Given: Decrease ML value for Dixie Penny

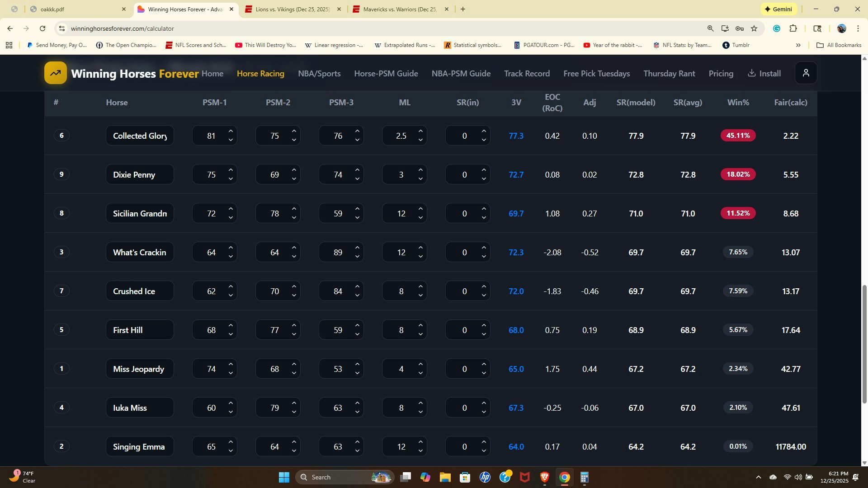Looking at the screenshot, I should coord(420,179).
